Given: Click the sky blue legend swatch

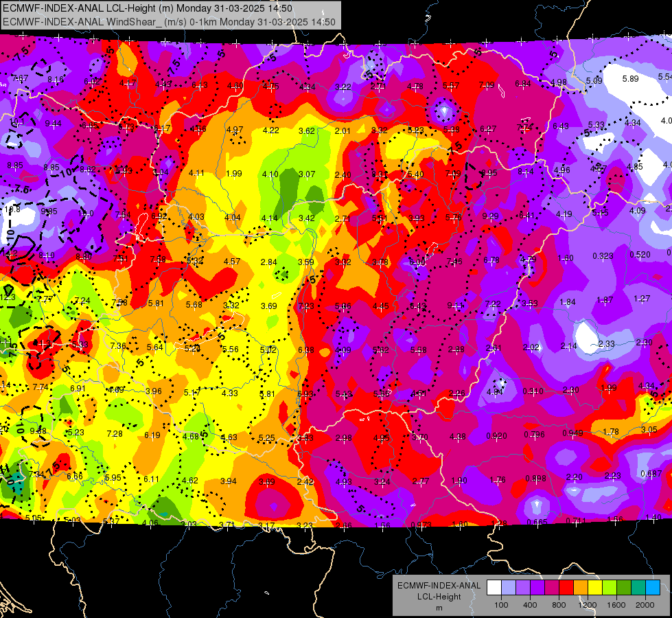Looking at the screenshot, I should pos(653,588).
